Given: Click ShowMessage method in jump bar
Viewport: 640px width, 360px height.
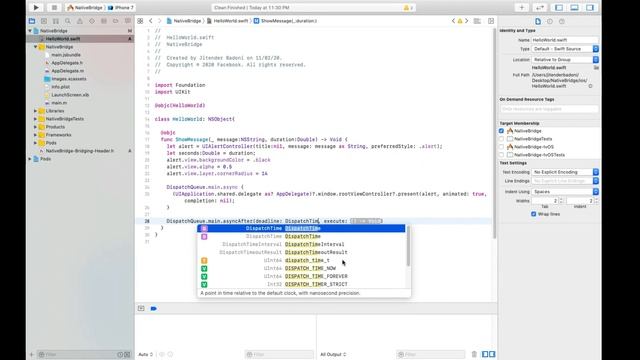Looking at the screenshot, I should tap(285, 21).
